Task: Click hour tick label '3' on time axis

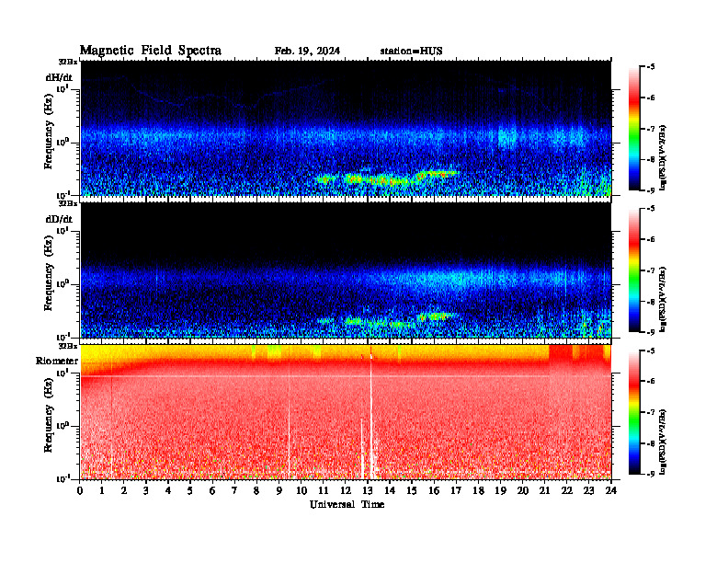Action: 146,490
